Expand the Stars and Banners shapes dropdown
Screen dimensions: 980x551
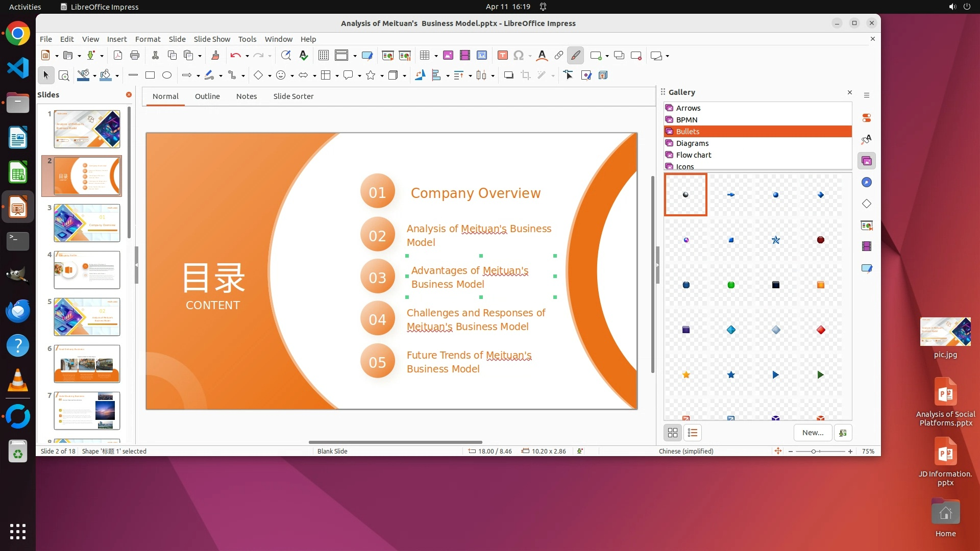(x=382, y=76)
